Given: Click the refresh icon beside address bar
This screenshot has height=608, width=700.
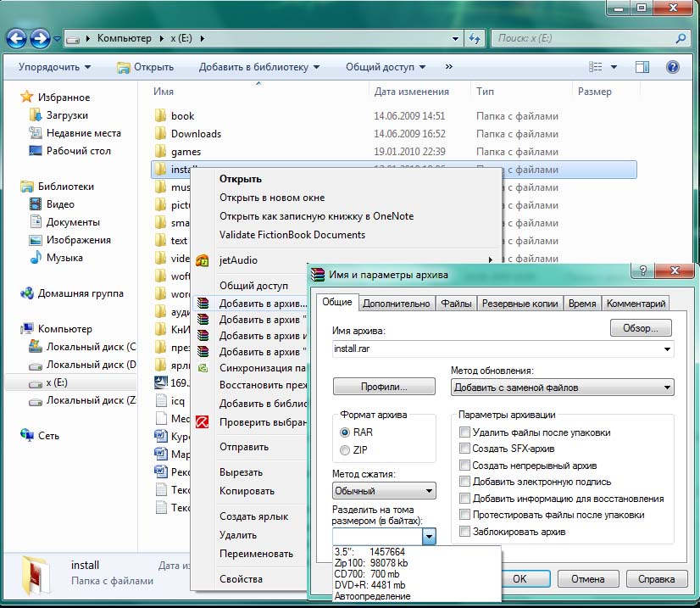Looking at the screenshot, I should coord(475,38).
